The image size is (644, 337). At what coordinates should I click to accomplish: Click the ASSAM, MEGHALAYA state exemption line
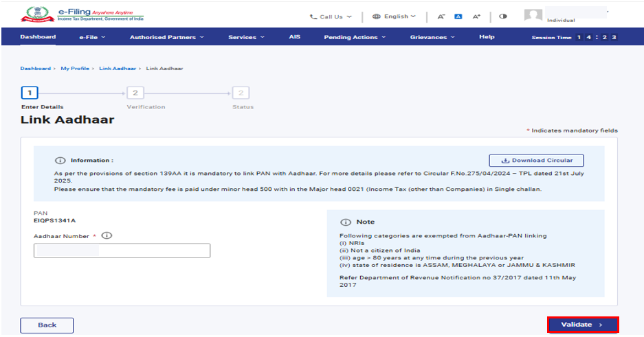(457, 265)
